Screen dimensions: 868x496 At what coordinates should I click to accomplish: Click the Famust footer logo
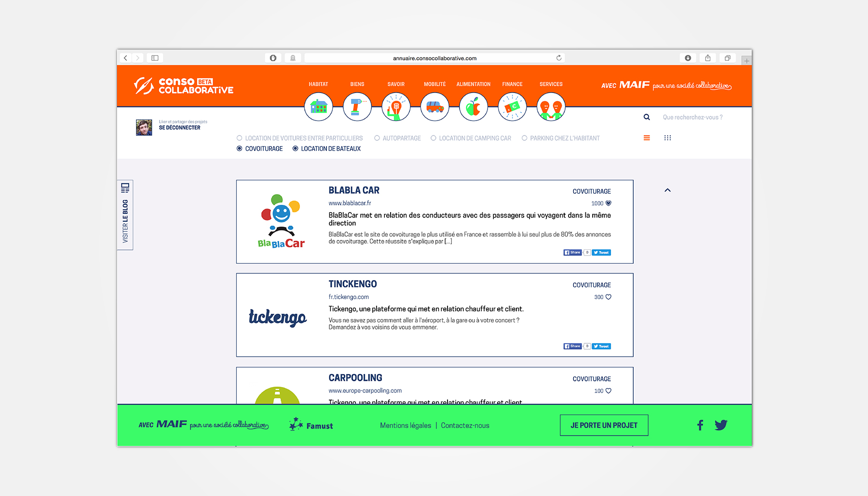pos(311,425)
